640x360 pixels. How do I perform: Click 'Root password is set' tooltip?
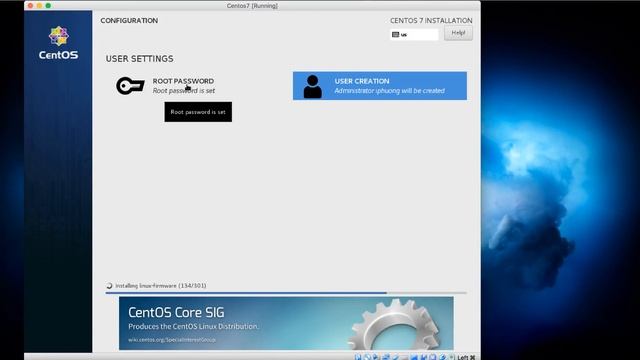[x=198, y=112]
